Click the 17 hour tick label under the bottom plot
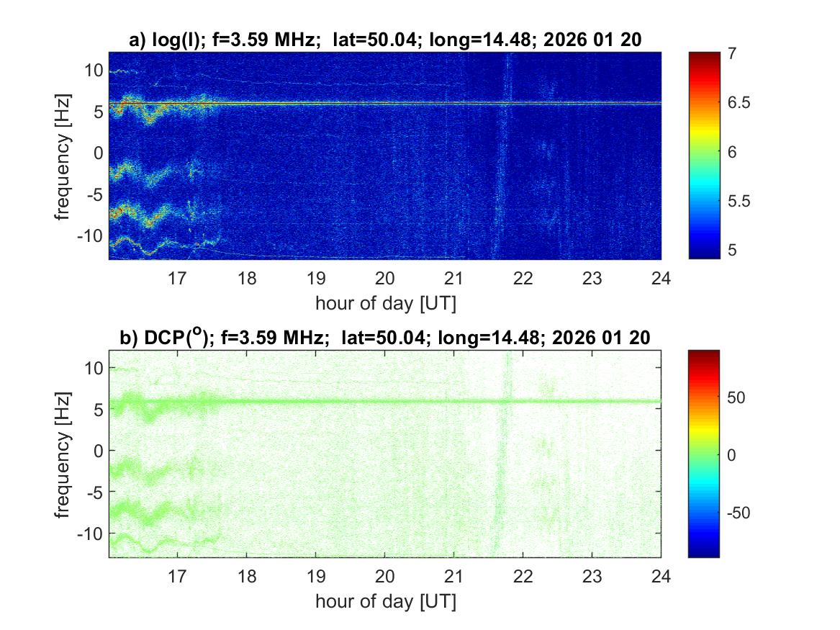The image size is (840, 630). point(178,576)
